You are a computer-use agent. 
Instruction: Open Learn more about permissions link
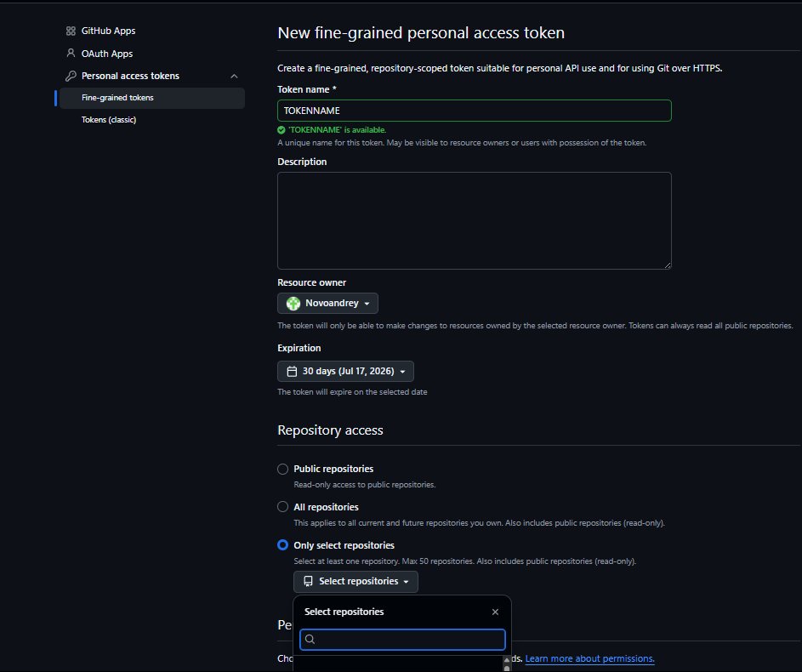point(589,658)
